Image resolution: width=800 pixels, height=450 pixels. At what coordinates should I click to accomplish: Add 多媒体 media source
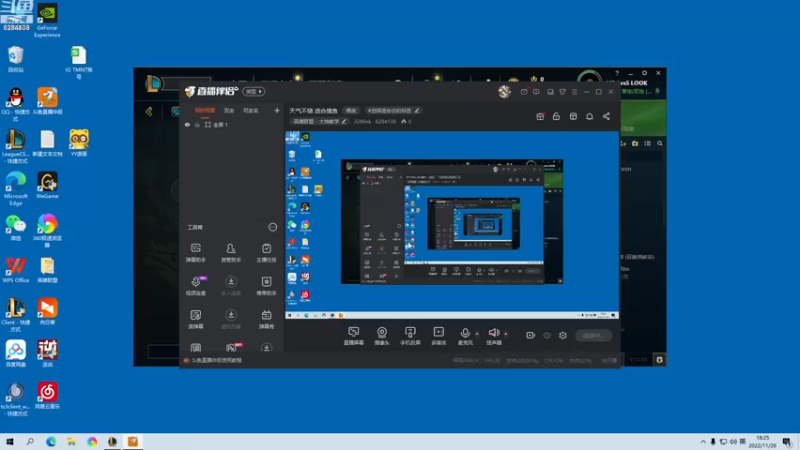[x=438, y=336]
